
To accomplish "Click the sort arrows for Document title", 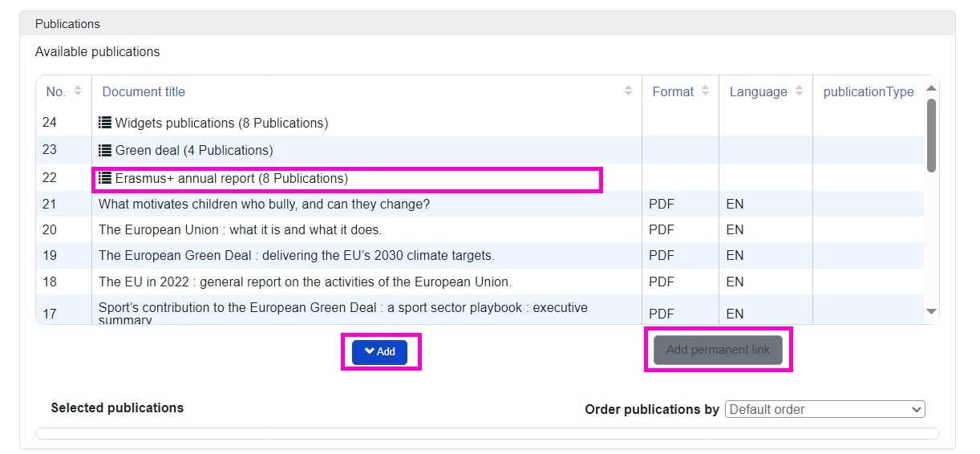I will click(628, 91).
